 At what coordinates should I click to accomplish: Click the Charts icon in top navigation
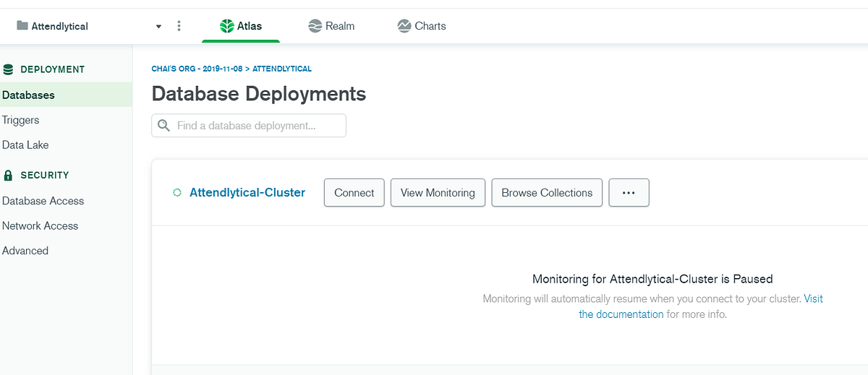[x=404, y=26]
